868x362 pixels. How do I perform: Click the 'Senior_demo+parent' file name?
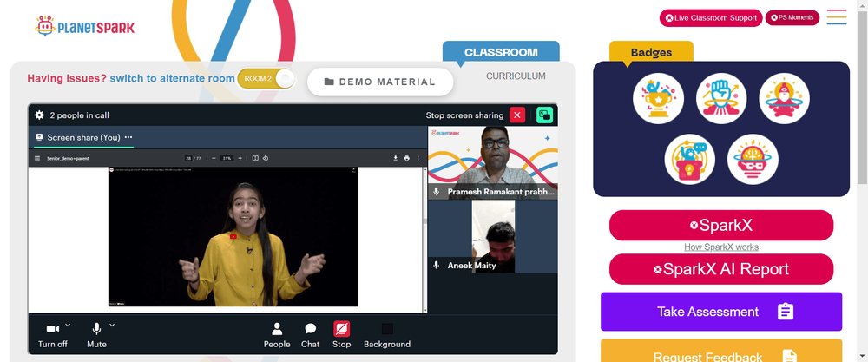(68, 158)
